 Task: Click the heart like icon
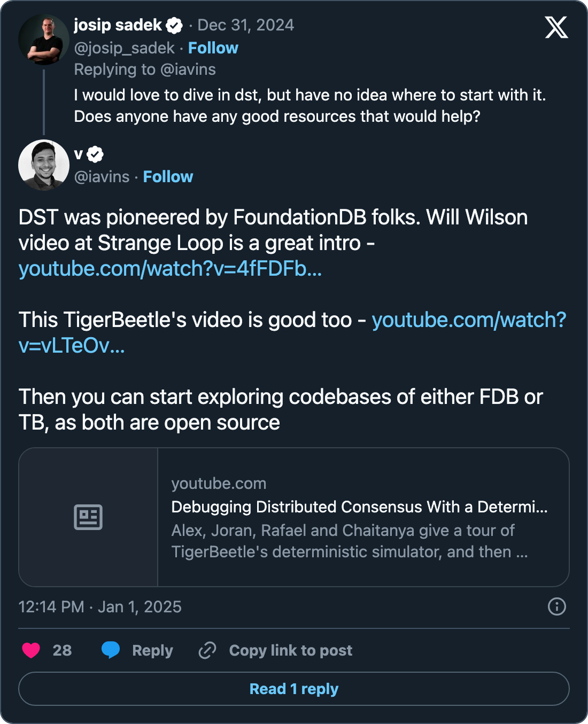click(x=31, y=650)
